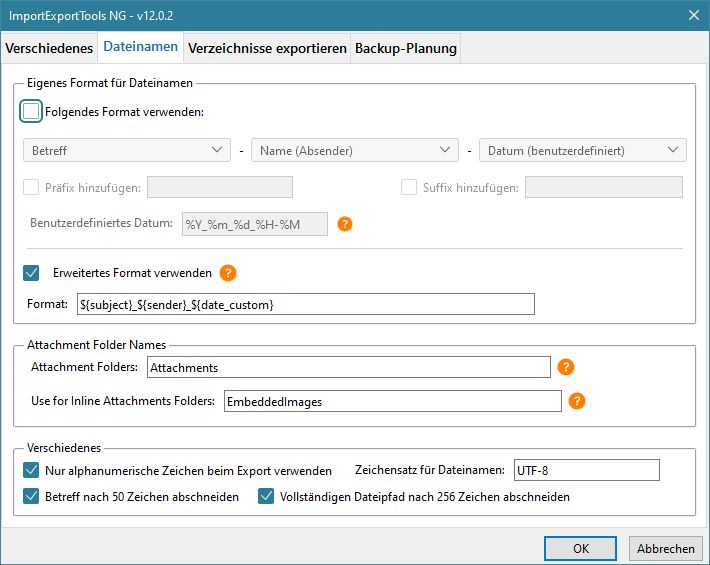This screenshot has width=710, height=565.
Task: Toggle 'Vollständigen Dateipfad nach 256 Zeichen' checkbox
Action: tap(267, 496)
